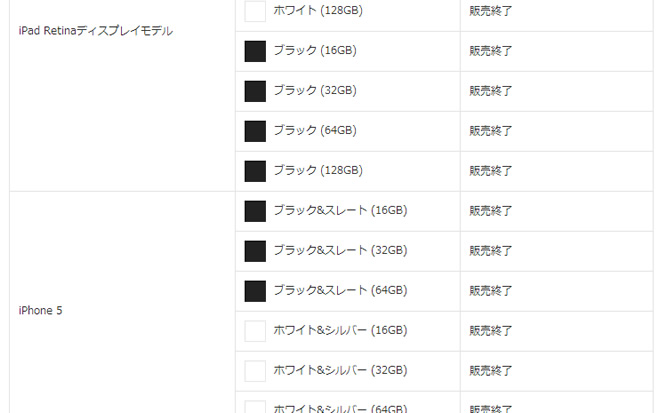Click the ブラック&スレート (32GB) black swatch
The image size is (659, 413).
(x=255, y=251)
